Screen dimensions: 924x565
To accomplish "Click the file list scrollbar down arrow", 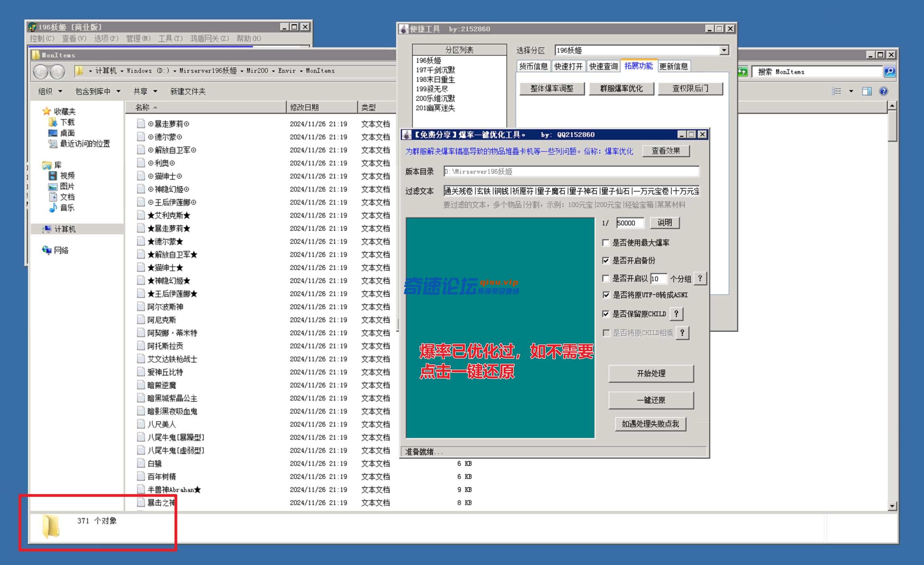I will tap(892, 506).
